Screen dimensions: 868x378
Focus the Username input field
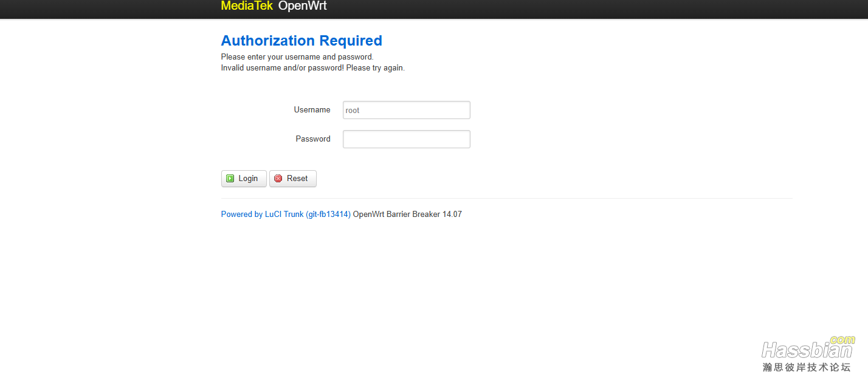click(406, 110)
